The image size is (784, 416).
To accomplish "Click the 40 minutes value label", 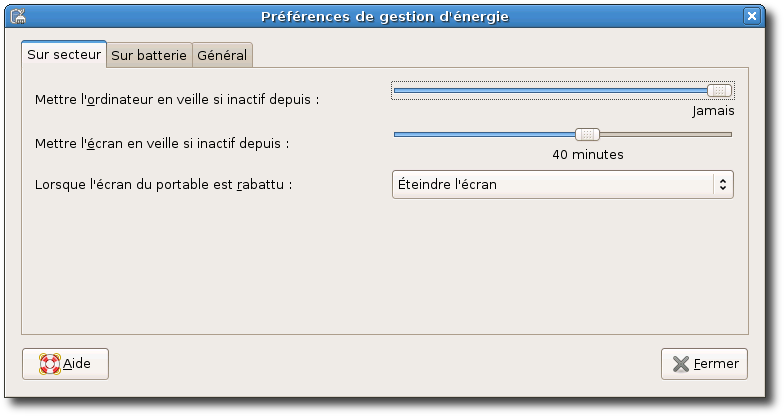I will [588, 155].
